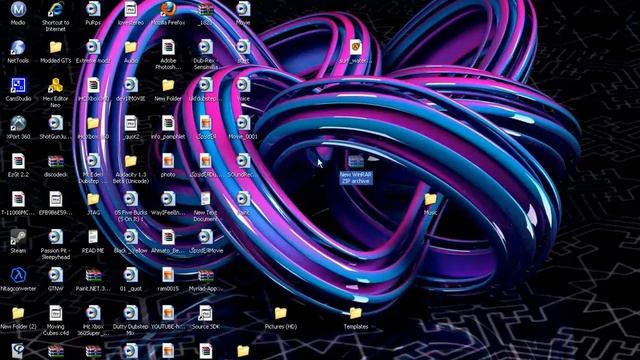Select the GTNW media file
640x360 pixels.
[x=56, y=275]
